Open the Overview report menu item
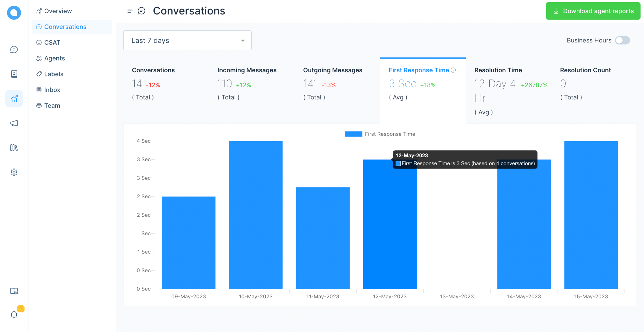The height and width of the screenshot is (332, 644). point(72,11)
